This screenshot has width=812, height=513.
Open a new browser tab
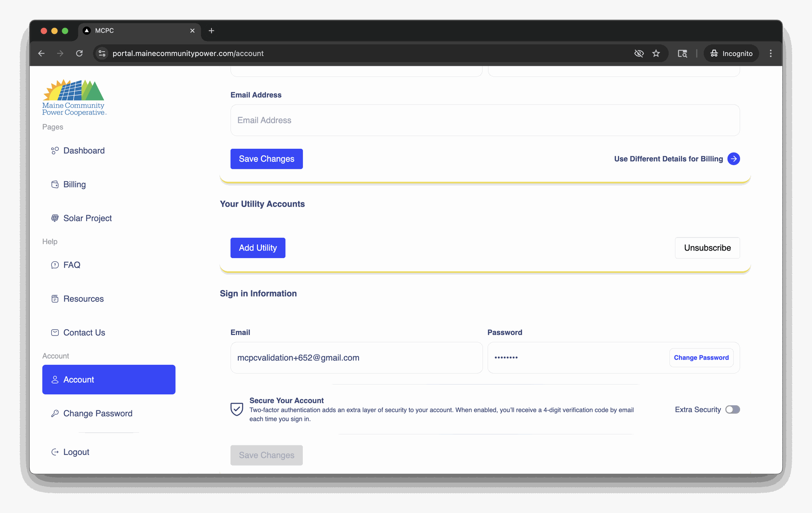point(211,30)
